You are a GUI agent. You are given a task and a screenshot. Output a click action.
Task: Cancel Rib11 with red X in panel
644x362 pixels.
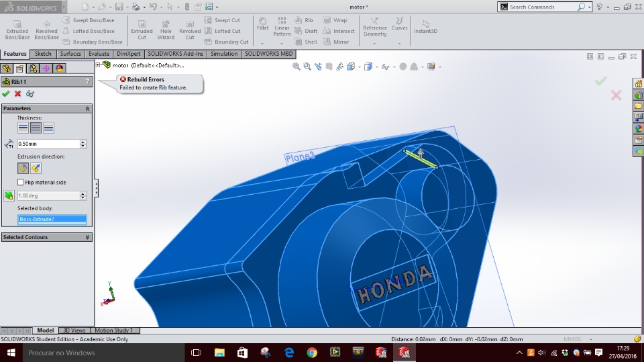pyautogui.click(x=17, y=94)
